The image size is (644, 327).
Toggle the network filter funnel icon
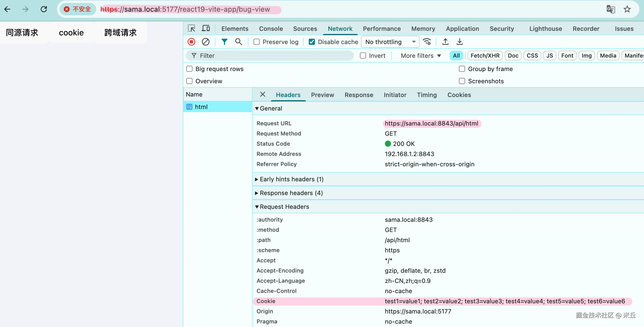tap(224, 42)
